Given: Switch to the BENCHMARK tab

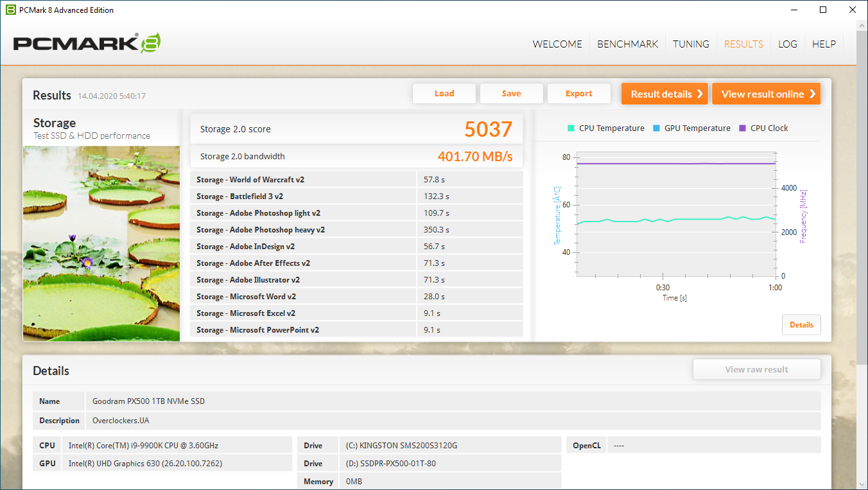Looking at the screenshot, I should tap(627, 44).
